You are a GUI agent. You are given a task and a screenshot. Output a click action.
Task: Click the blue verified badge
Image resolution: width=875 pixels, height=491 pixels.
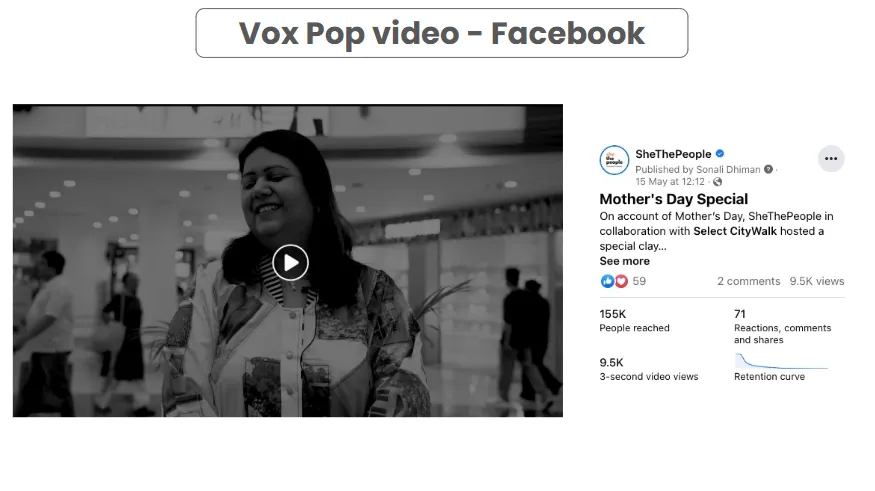[x=720, y=153]
